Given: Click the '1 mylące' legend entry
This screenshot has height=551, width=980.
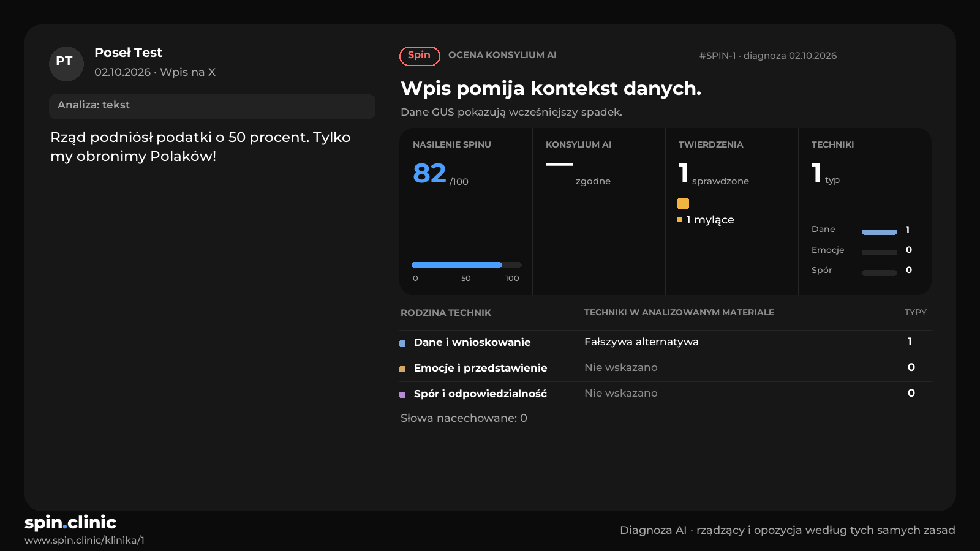Looking at the screenshot, I should tap(706, 220).
